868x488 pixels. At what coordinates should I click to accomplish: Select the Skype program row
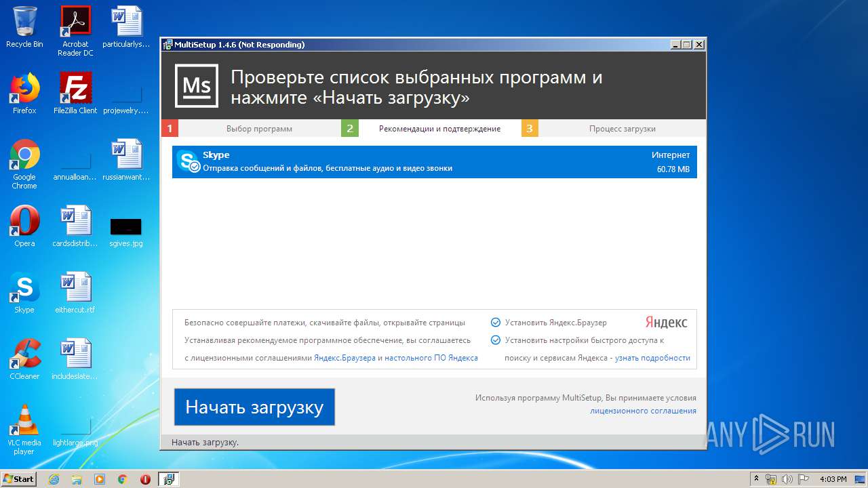(434, 162)
